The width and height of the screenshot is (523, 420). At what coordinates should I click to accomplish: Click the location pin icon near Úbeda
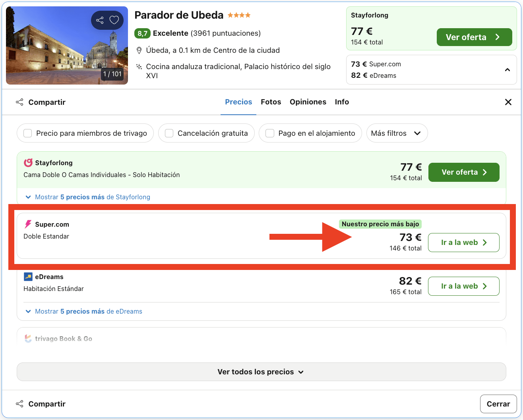(x=139, y=50)
